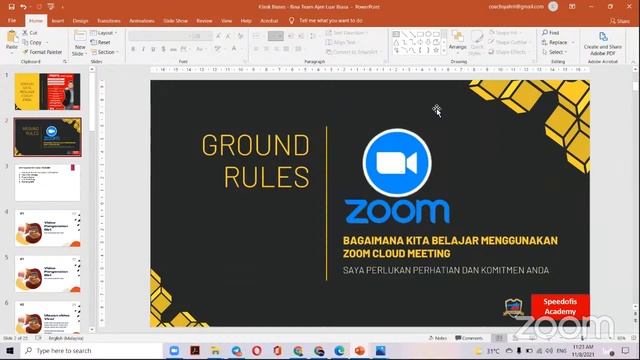640x360 pixels.
Task: Click the Share button
Action: [620, 21]
